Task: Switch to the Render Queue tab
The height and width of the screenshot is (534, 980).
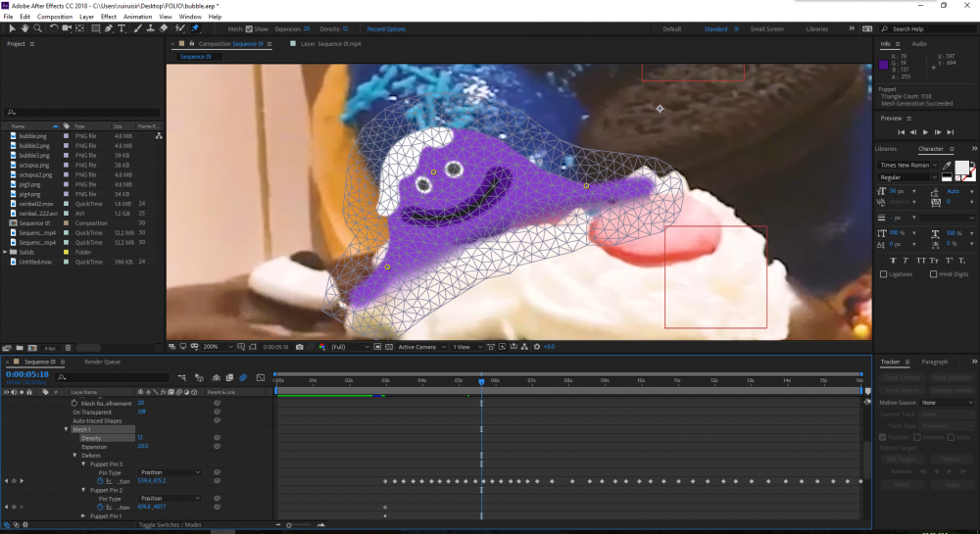Action: [x=103, y=362]
